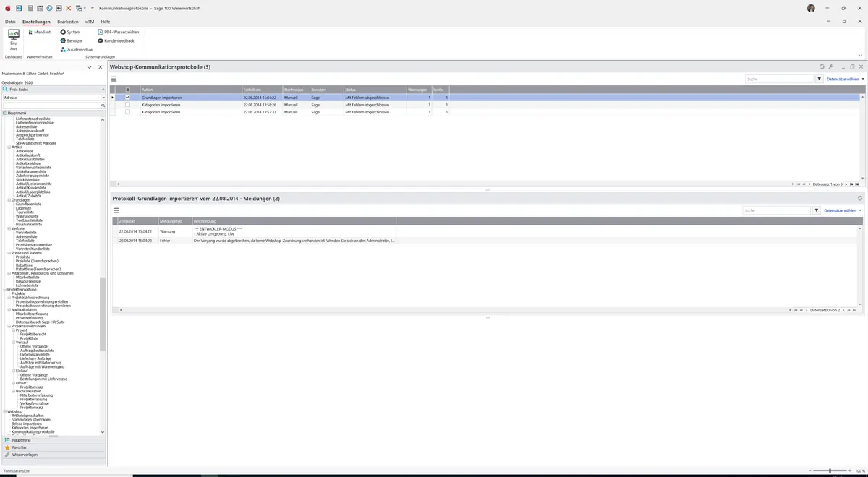Close the navigation pane with X
The width and height of the screenshot is (868, 477).
coord(101,67)
